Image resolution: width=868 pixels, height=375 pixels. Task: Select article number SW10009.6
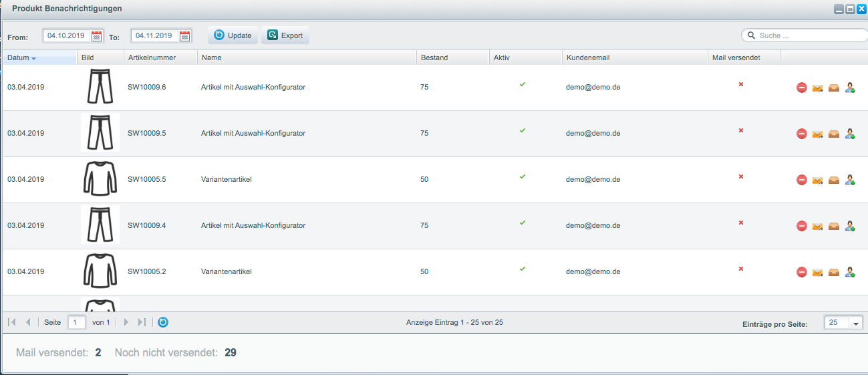[x=147, y=88]
